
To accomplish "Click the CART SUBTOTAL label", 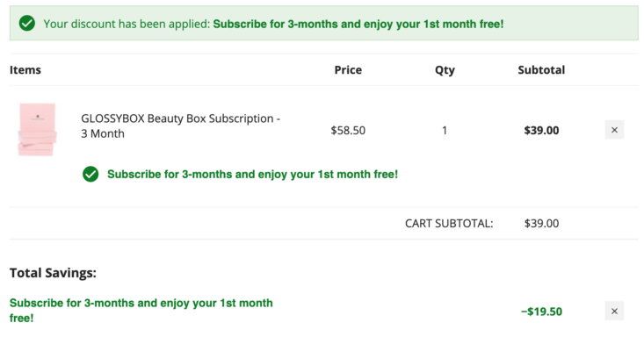I will pyautogui.click(x=449, y=223).
